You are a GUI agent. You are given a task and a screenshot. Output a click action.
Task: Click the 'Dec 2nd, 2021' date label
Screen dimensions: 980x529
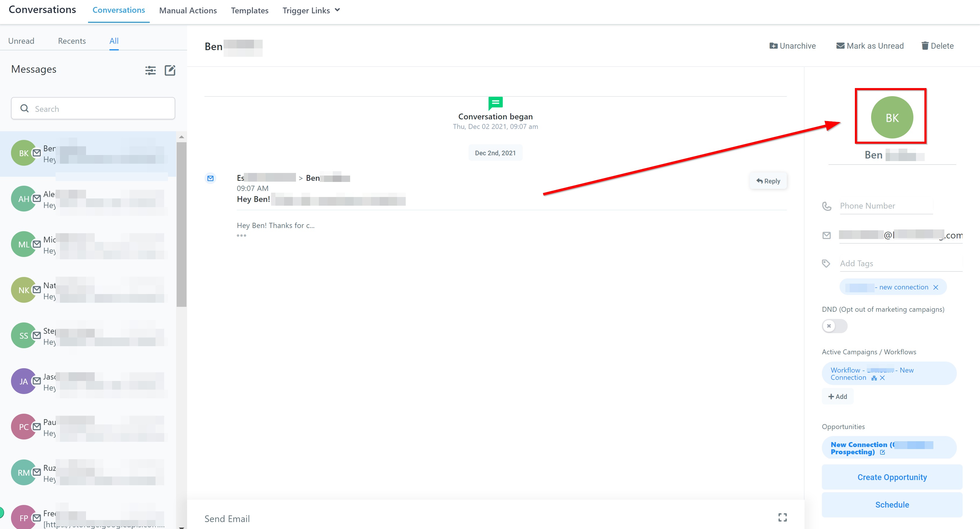pos(495,153)
